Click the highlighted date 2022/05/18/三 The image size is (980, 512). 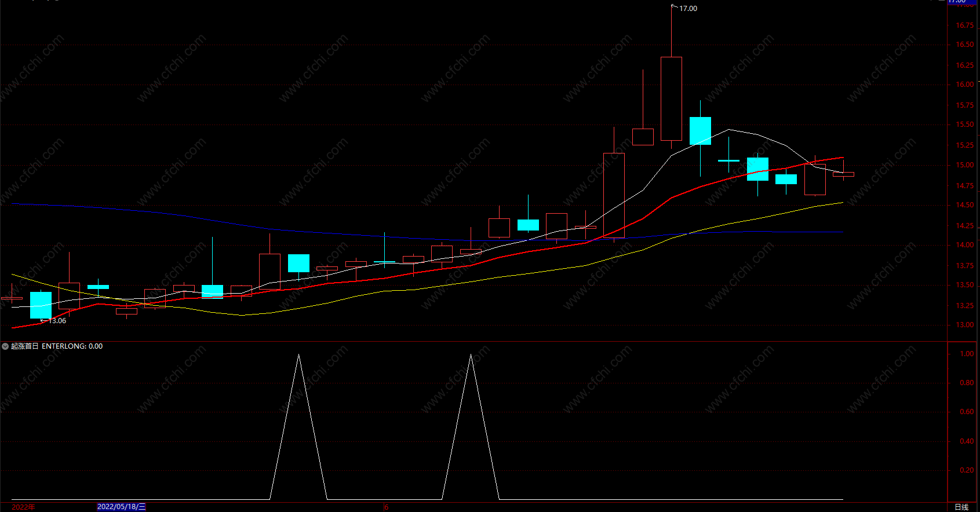click(121, 507)
